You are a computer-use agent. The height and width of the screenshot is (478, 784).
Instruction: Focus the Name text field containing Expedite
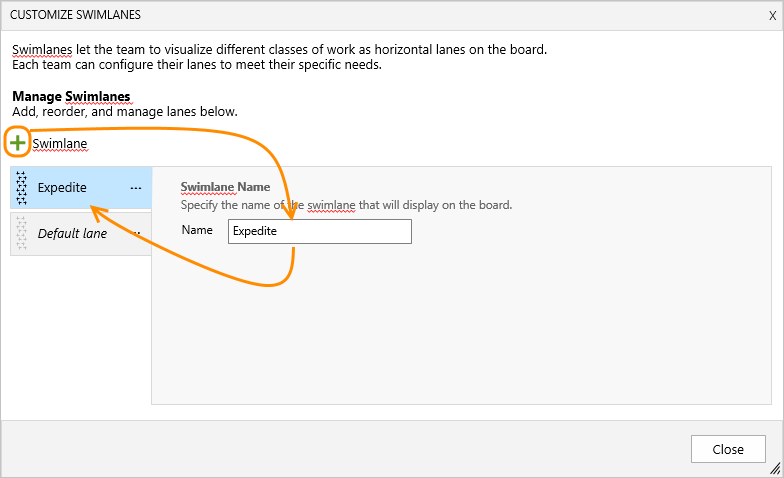pos(320,232)
